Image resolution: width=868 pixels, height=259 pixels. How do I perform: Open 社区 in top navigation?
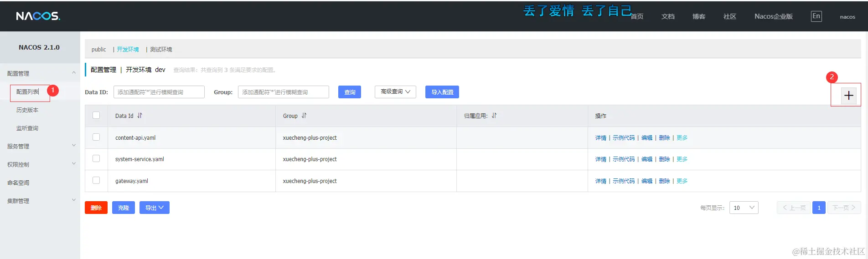(730, 16)
